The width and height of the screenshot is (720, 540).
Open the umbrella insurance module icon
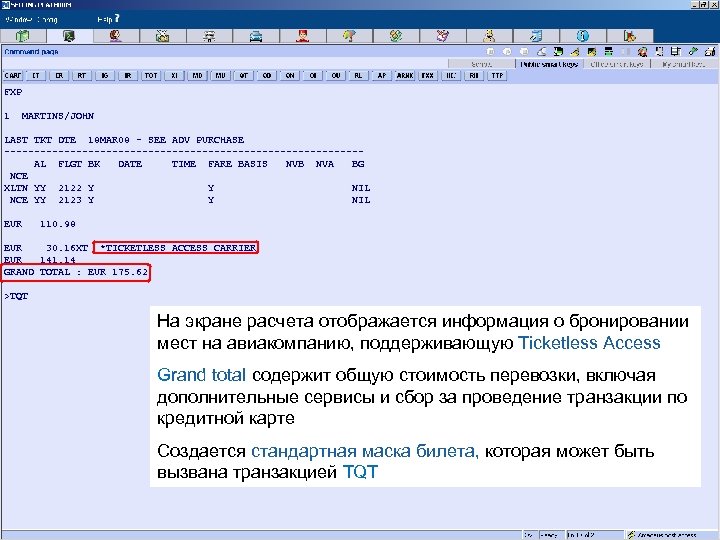tap(349, 36)
